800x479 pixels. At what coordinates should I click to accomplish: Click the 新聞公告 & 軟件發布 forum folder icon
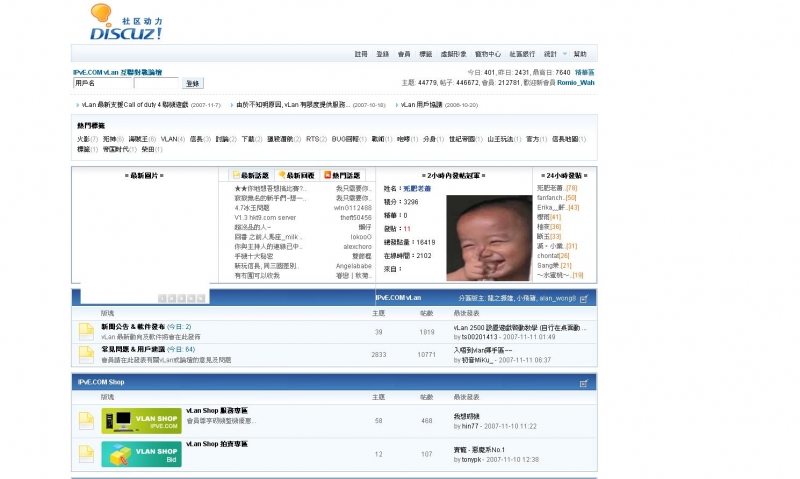(x=86, y=332)
